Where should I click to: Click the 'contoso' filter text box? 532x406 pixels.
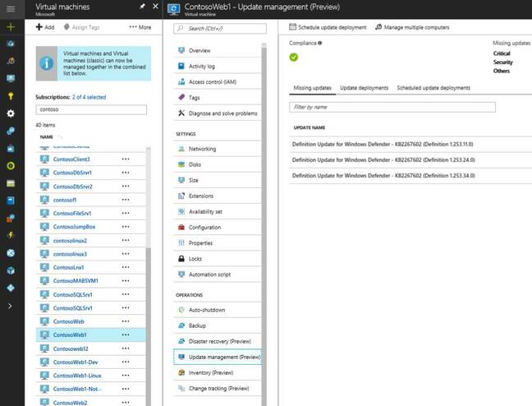pos(91,110)
